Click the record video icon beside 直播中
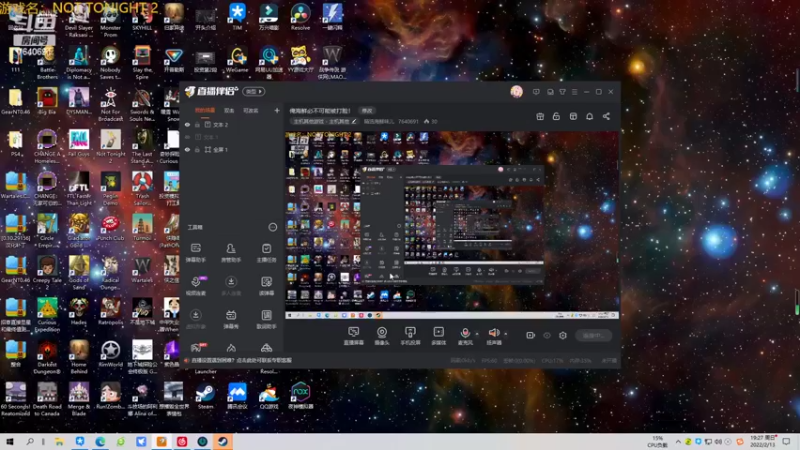This screenshot has width=800, height=450. coord(531,335)
